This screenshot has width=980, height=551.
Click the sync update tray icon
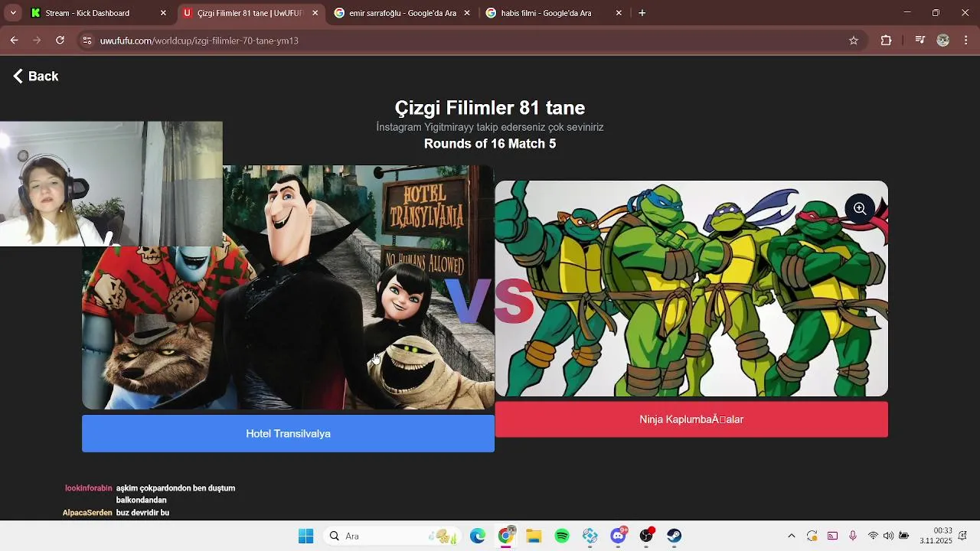(x=812, y=536)
